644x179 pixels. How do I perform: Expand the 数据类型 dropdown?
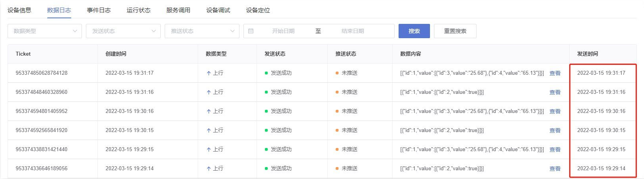[45, 31]
